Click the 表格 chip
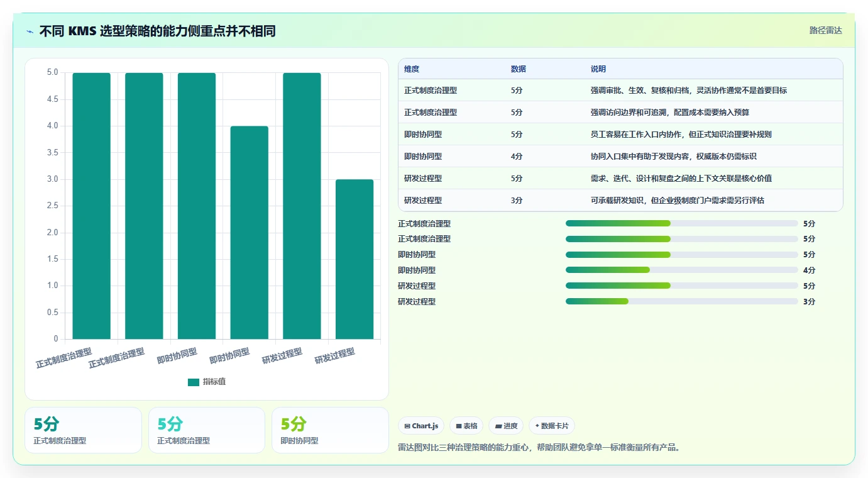Screen dimensions: 868x478 click(x=466, y=426)
